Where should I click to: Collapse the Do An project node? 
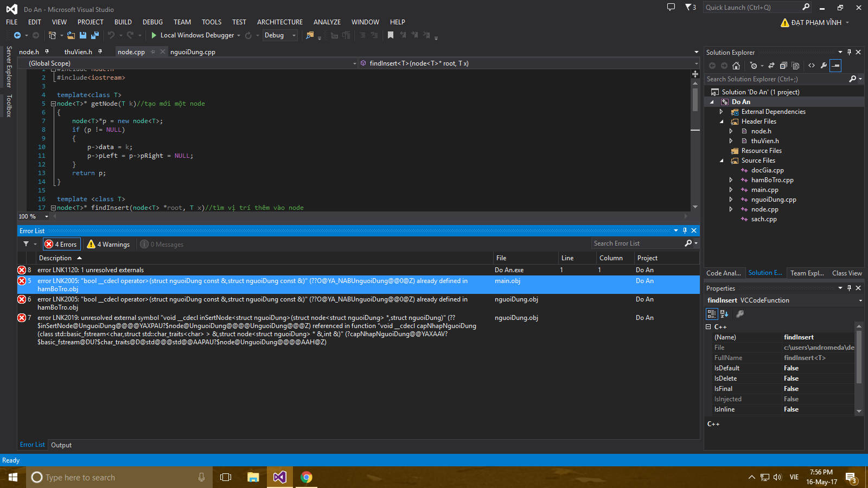pos(712,102)
